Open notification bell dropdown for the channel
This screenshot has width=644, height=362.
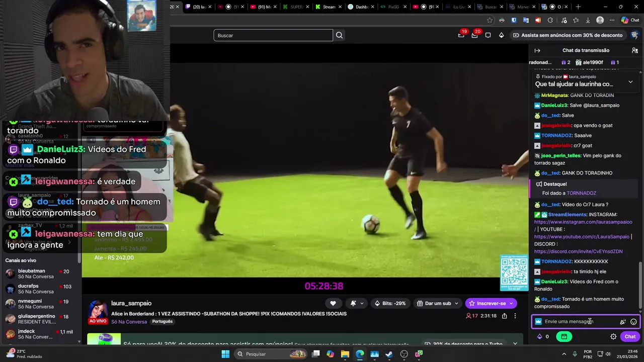[x=357, y=303]
